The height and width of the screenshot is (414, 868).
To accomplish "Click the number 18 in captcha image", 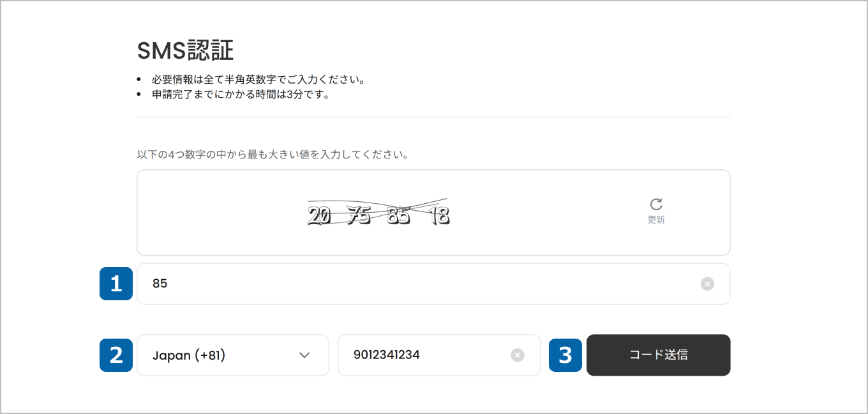I will (x=440, y=217).
